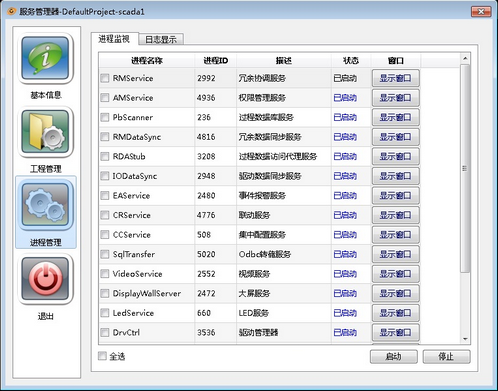Open the 工程管理 folder-gear icon
Screen dimensions: 498x391
45,132
